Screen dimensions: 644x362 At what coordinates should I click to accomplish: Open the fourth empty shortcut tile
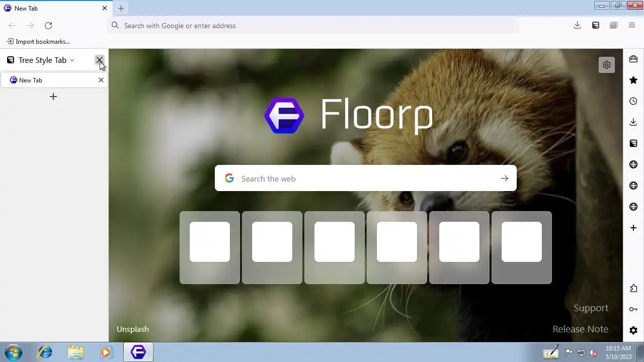(x=397, y=247)
